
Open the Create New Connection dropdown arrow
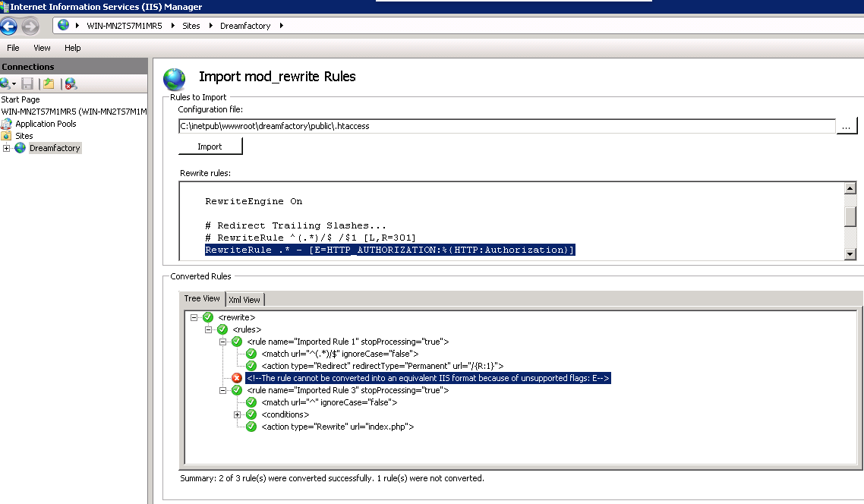coord(14,84)
